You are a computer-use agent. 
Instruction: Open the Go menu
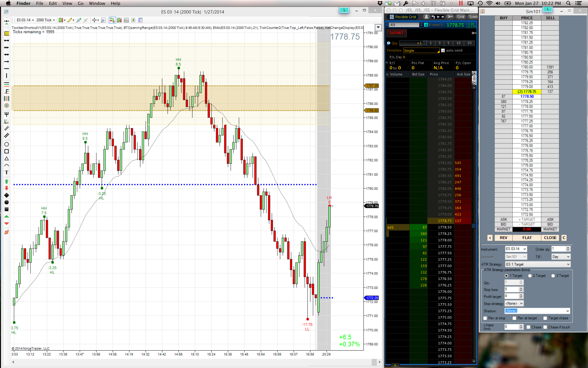tap(80, 3)
